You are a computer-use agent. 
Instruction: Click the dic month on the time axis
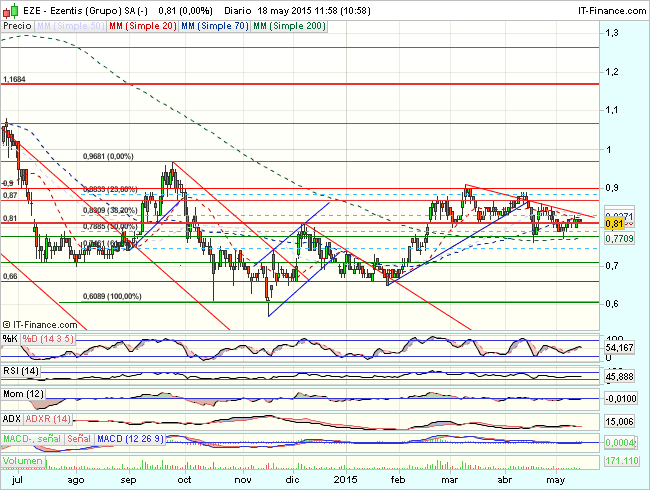click(x=293, y=480)
